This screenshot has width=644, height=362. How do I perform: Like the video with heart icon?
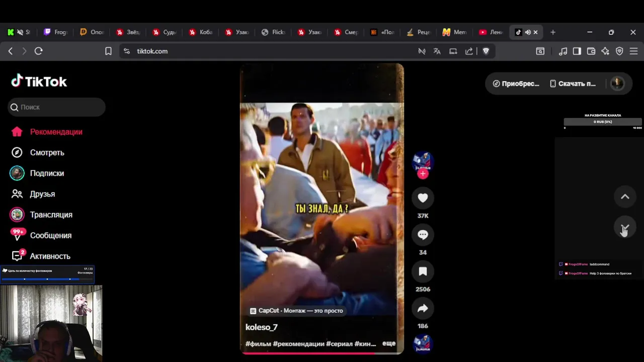pos(423,198)
